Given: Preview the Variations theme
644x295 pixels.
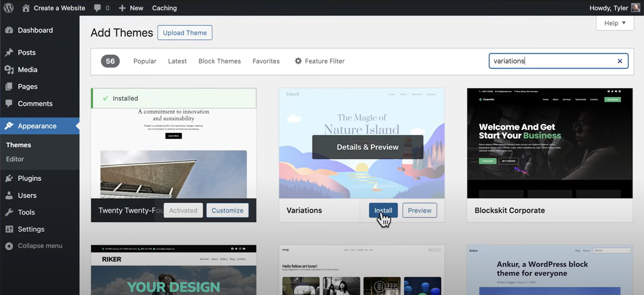Looking at the screenshot, I should click(419, 210).
